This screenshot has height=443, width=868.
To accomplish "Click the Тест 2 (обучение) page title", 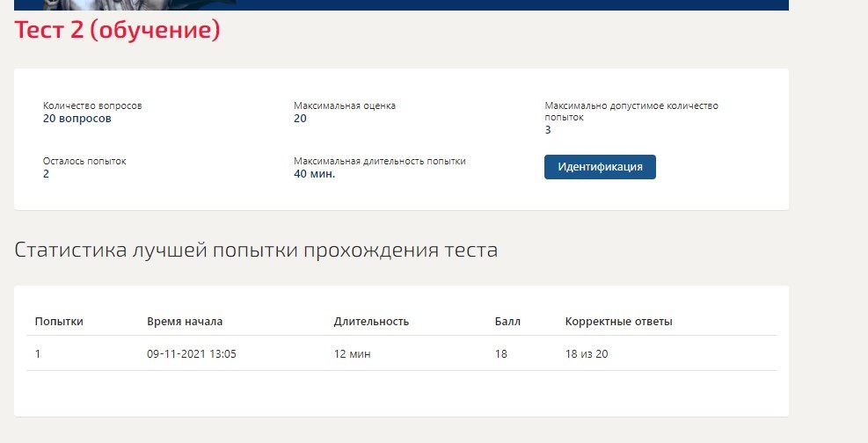I will pyautogui.click(x=117, y=29).
